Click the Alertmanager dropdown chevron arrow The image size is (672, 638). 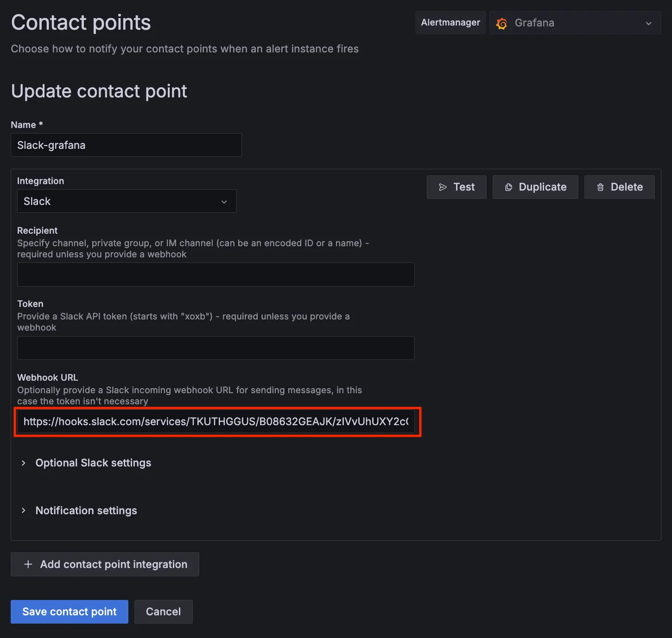649,23
